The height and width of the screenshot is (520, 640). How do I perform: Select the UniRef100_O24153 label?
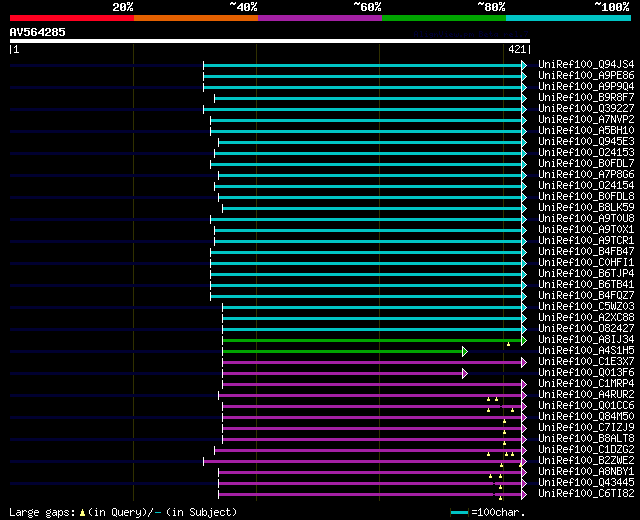(x=586, y=153)
